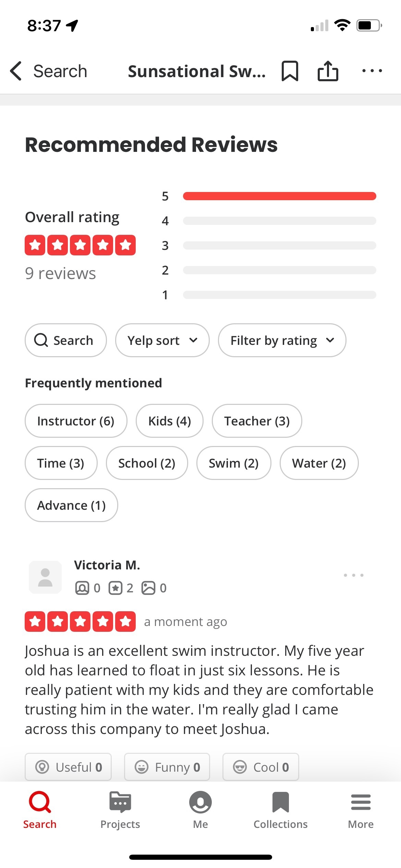Tap Victoria M.'s profile avatar

point(45,577)
